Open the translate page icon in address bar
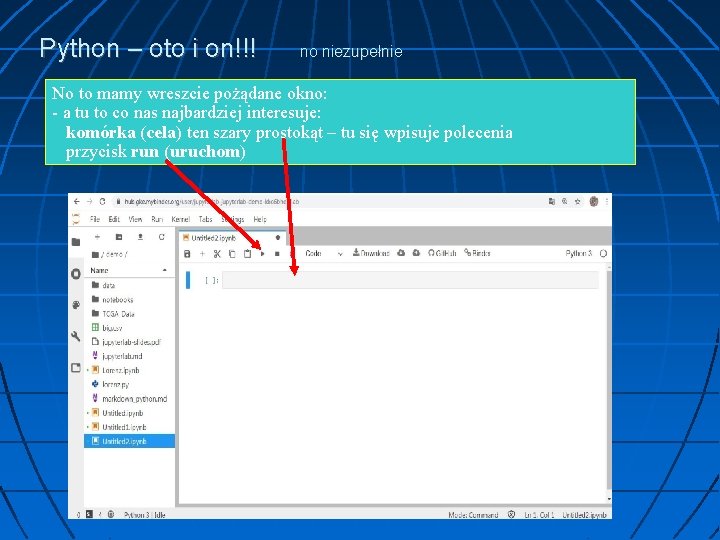Viewport: 720px width, 540px height. pos(551,202)
